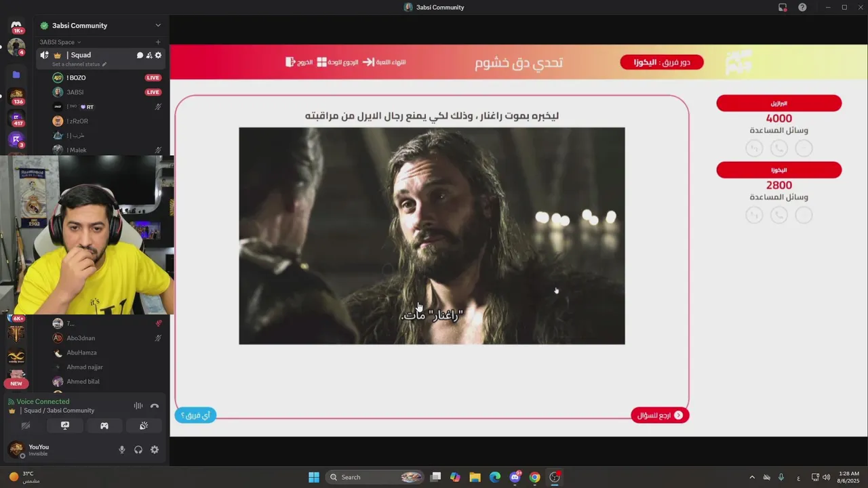The width and height of the screenshot is (868, 488).
Task: Click the video still of the bearded man
Action: pyautogui.click(x=431, y=236)
